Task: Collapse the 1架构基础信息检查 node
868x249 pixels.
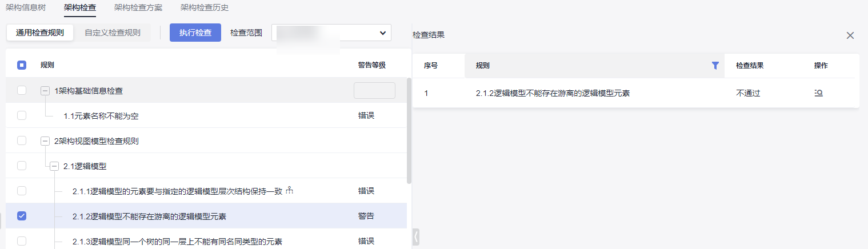Action: click(x=45, y=91)
